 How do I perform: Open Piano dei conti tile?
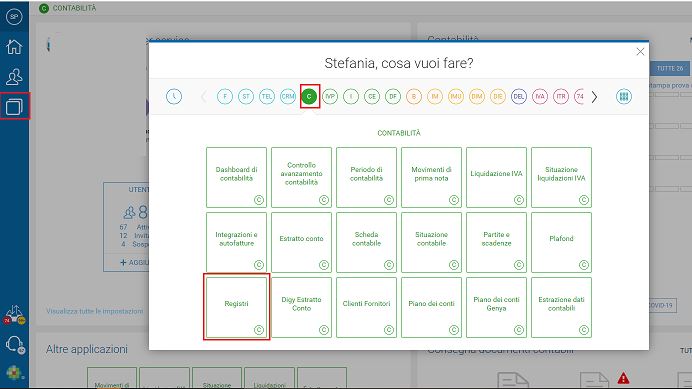tap(431, 307)
